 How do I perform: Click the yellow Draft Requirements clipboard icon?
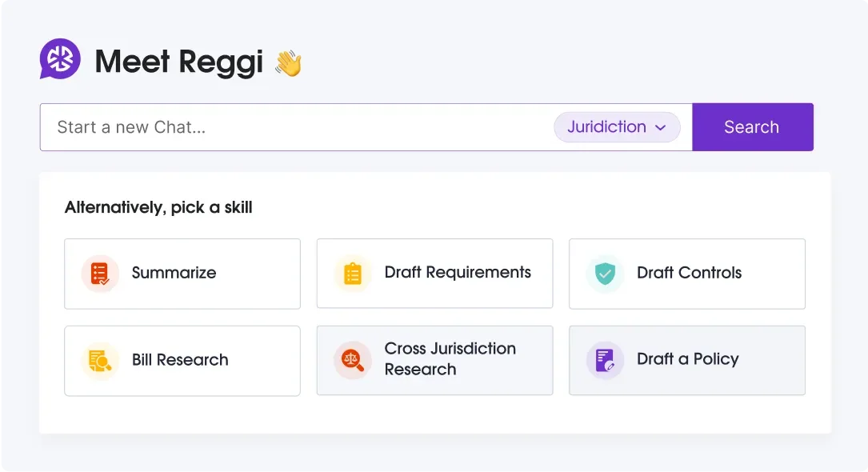coord(353,274)
